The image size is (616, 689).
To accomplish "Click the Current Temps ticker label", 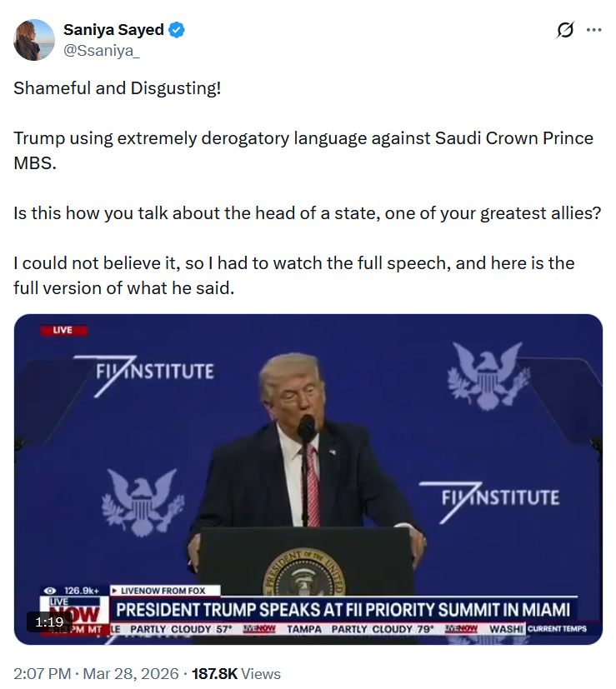I will [557, 629].
